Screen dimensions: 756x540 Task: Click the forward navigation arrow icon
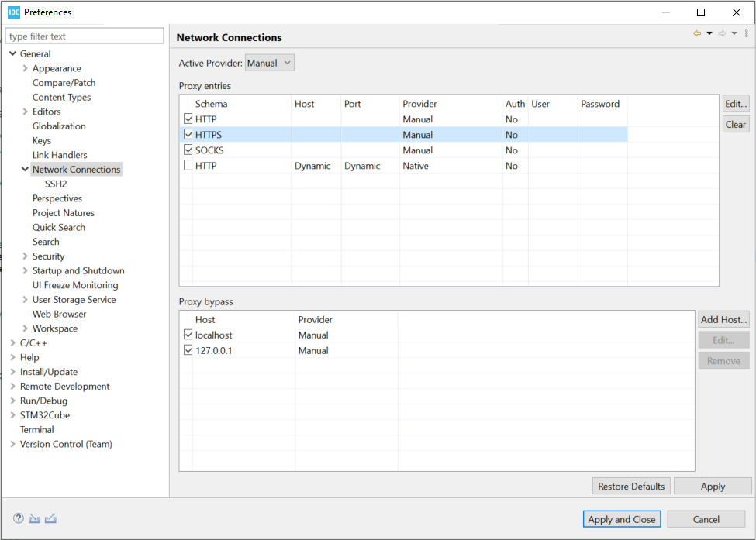click(x=722, y=33)
